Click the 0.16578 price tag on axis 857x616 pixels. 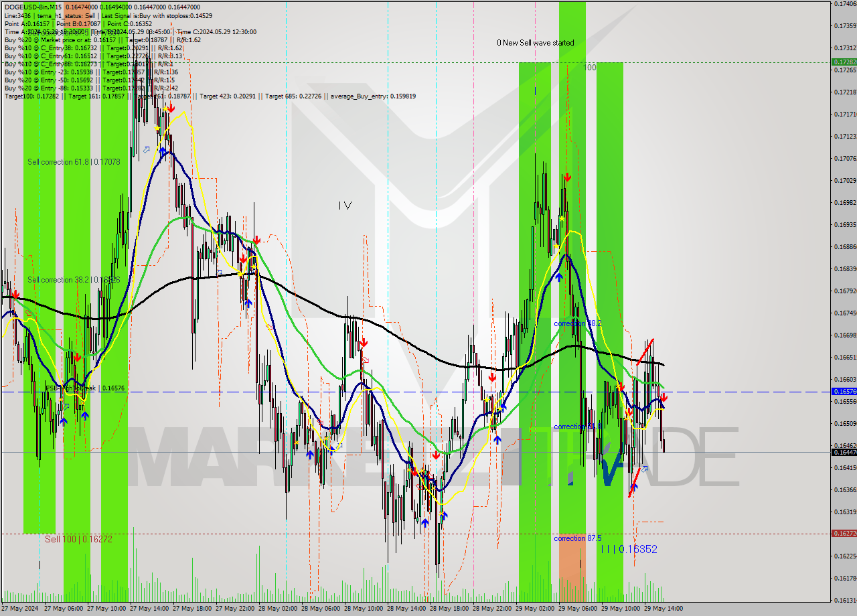843,391
